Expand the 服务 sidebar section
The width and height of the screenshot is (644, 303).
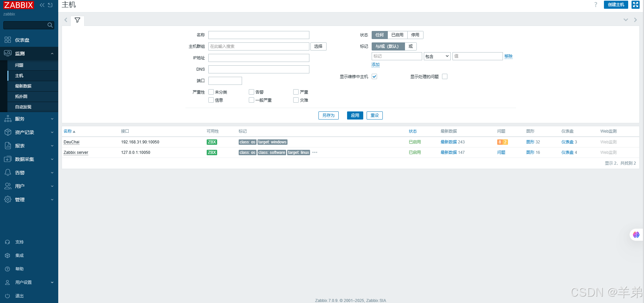[20, 119]
